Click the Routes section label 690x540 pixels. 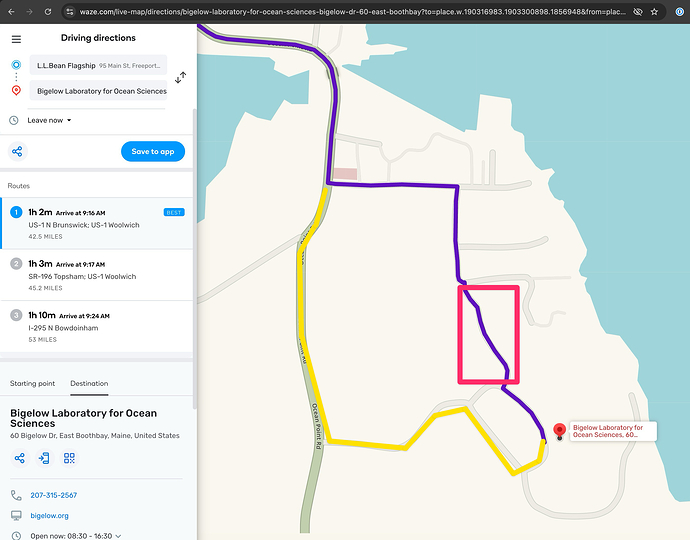18,186
